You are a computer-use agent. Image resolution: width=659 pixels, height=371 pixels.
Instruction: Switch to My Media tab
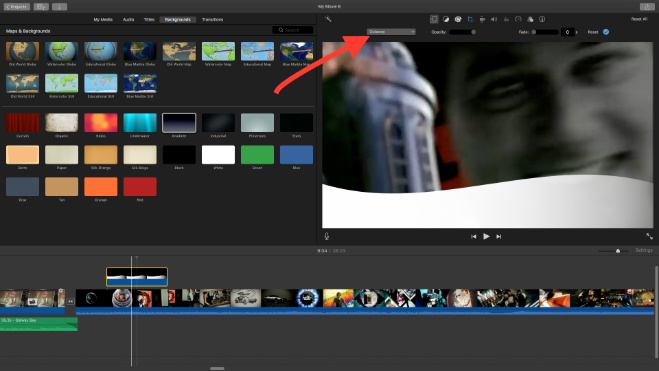[103, 20]
